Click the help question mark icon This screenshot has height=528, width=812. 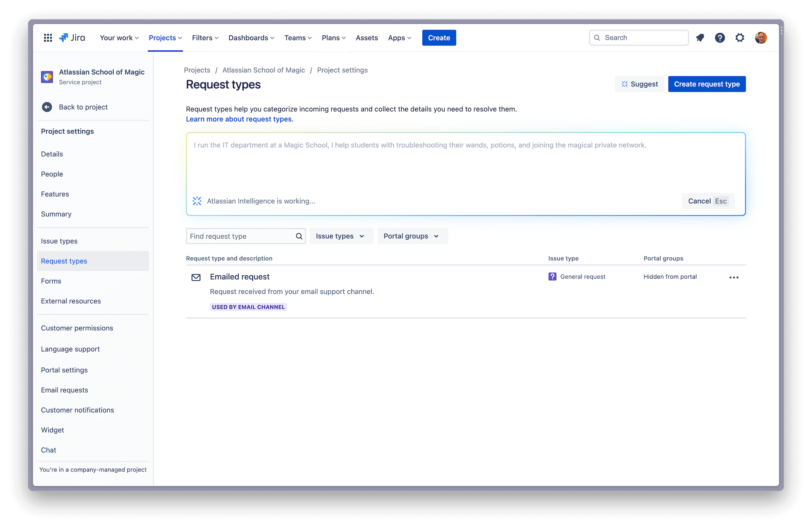tap(720, 38)
